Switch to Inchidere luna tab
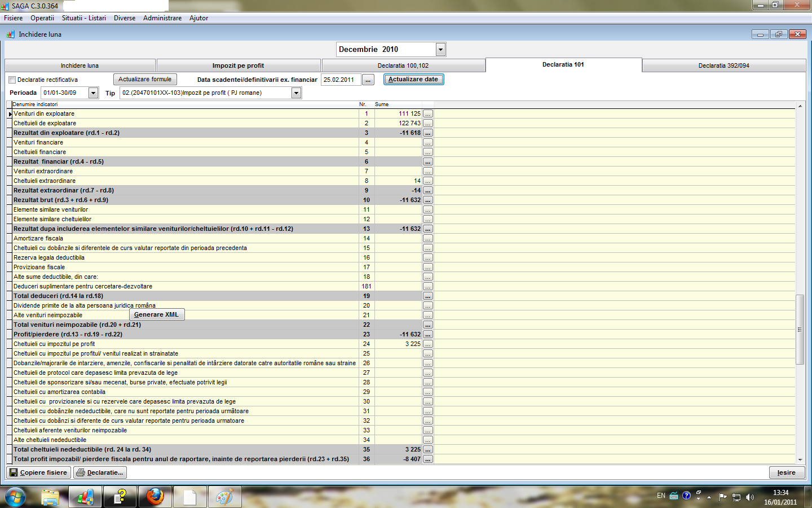812x508 pixels. 80,65
